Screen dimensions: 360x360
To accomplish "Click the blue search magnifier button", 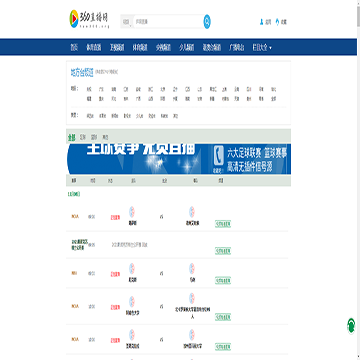I will click(x=207, y=22).
